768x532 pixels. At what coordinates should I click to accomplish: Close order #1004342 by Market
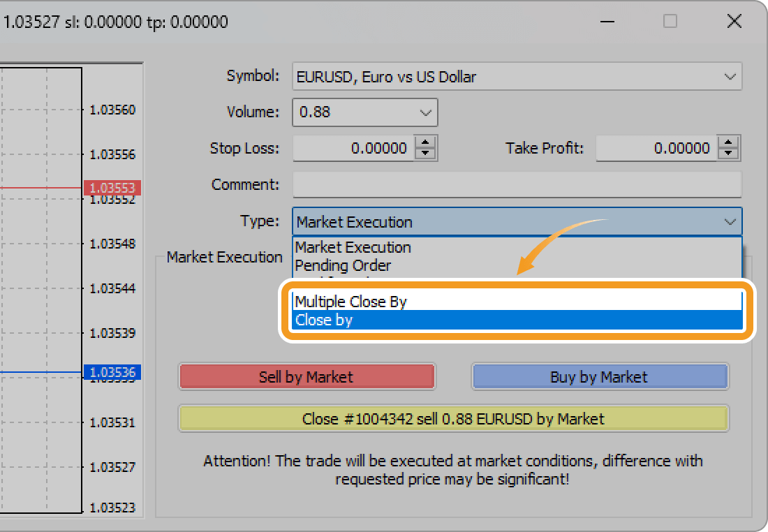[453, 419]
